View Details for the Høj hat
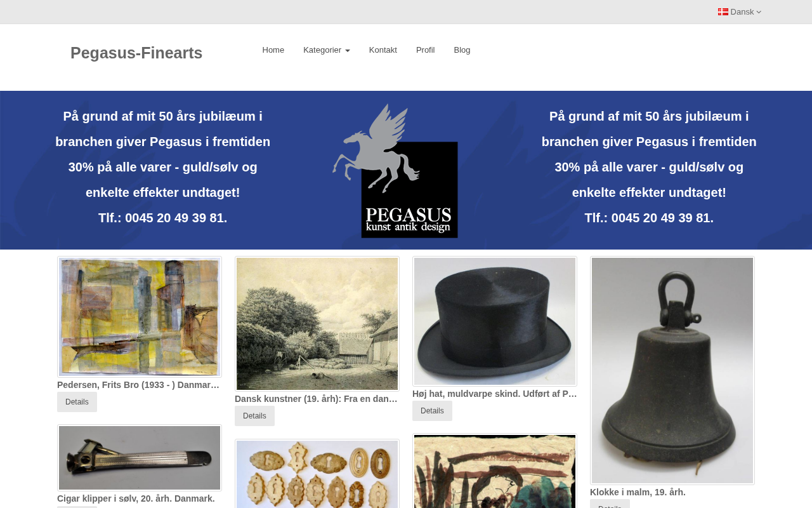Image resolution: width=812 pixels, height=508 pixels. tap(432, 411)
